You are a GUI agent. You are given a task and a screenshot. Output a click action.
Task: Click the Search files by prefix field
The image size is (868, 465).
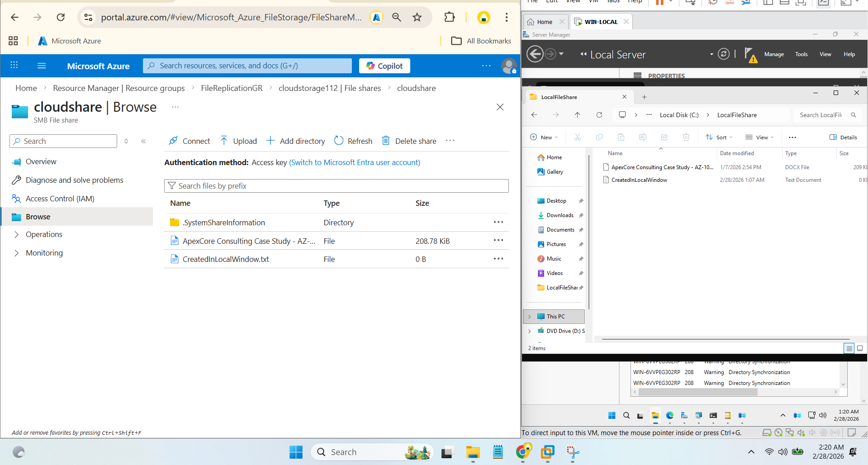pos(337,186)
